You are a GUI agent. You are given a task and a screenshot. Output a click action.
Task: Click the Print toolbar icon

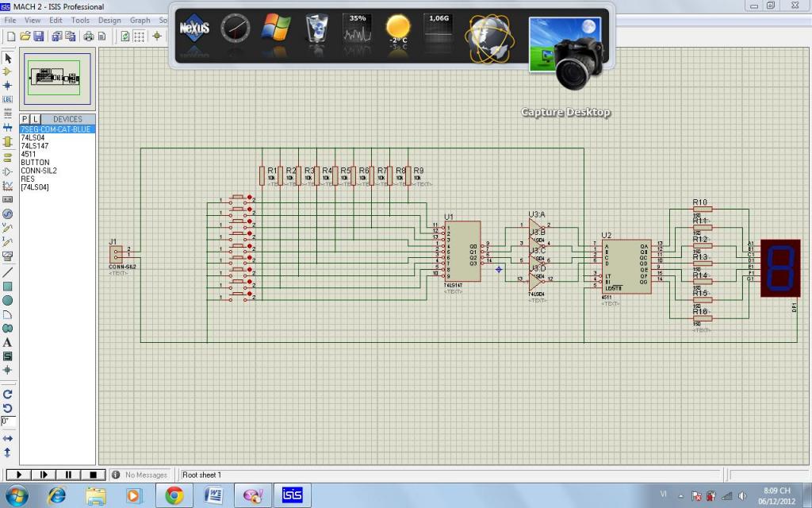[89, 36]
